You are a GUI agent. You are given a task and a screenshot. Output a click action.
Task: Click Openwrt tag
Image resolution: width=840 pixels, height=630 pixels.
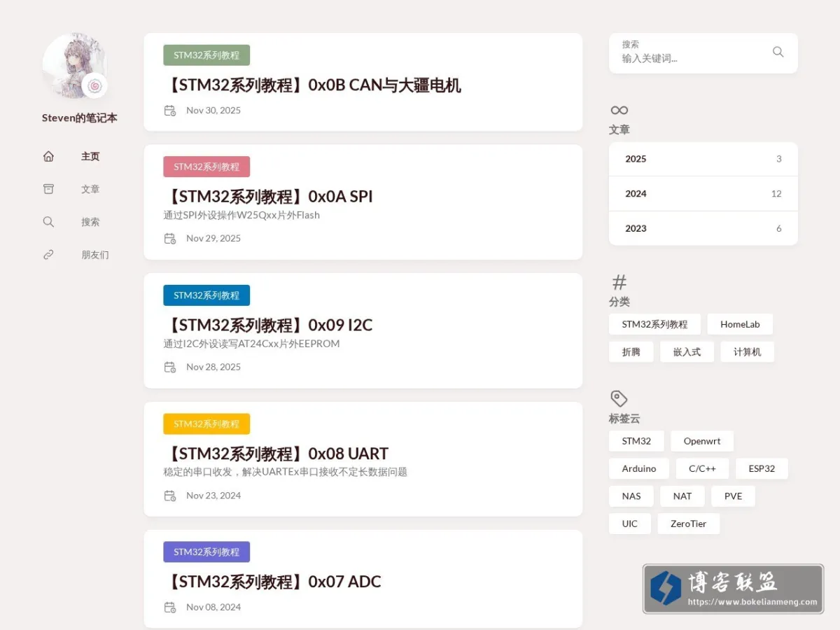point(702,441)
